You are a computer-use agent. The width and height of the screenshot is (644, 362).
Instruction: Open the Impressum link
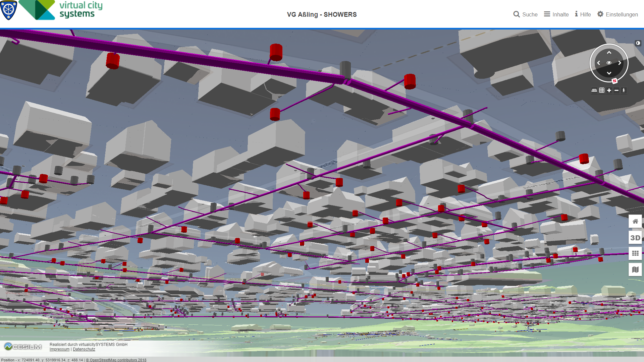pyautogui.click(x=59, y=349)
